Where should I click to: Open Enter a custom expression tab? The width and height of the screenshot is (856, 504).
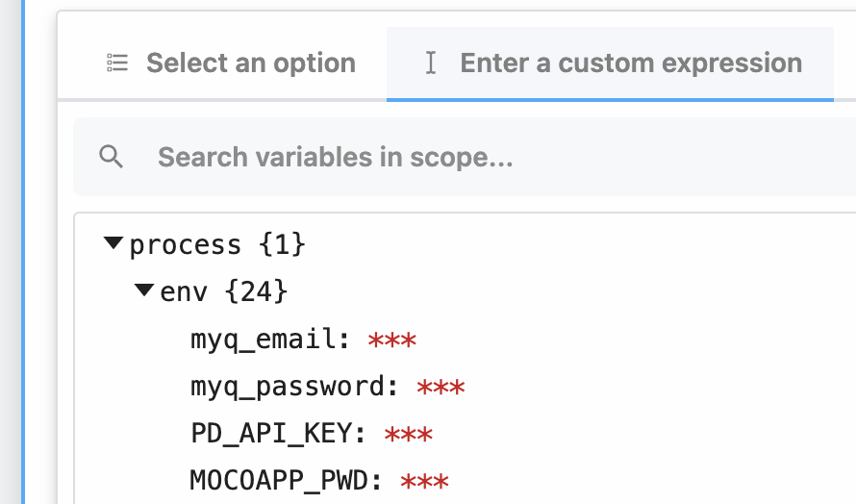click(x=610, y=63)
